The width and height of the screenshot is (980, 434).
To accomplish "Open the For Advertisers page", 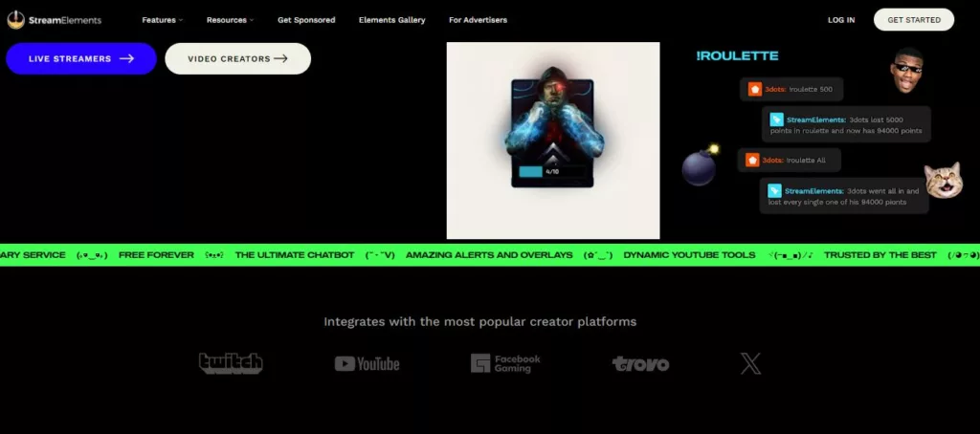I will point(478,20).
